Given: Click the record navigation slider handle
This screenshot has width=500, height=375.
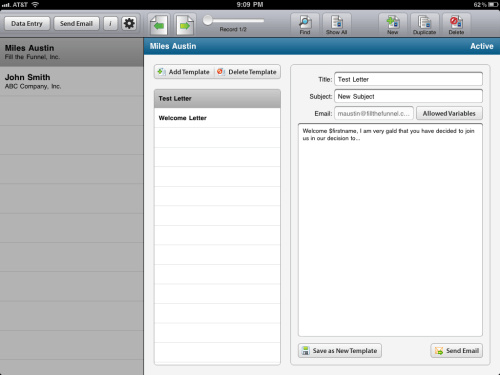Looking at the screenshot, I should (208, 20).
